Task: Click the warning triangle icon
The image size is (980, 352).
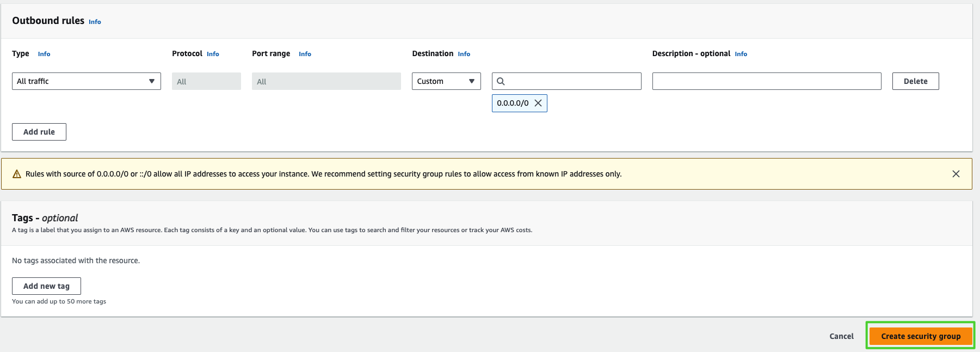Action: (x=17, y=174)
